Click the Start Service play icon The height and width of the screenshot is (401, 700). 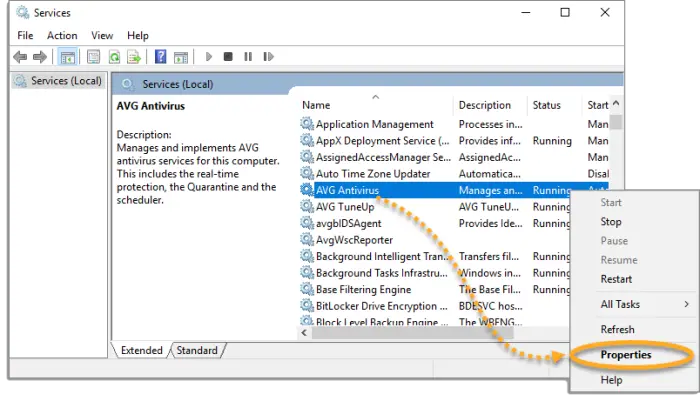(208, 57)
